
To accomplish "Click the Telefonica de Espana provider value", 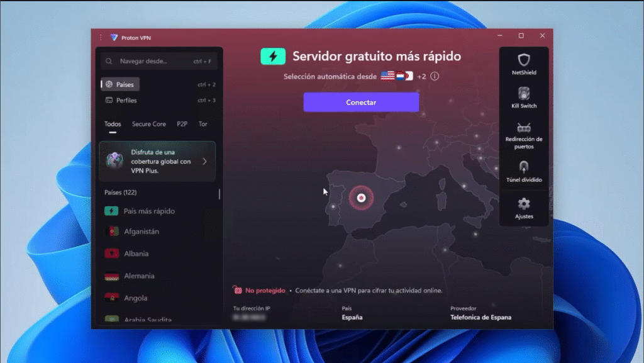I will click(480, 318).
